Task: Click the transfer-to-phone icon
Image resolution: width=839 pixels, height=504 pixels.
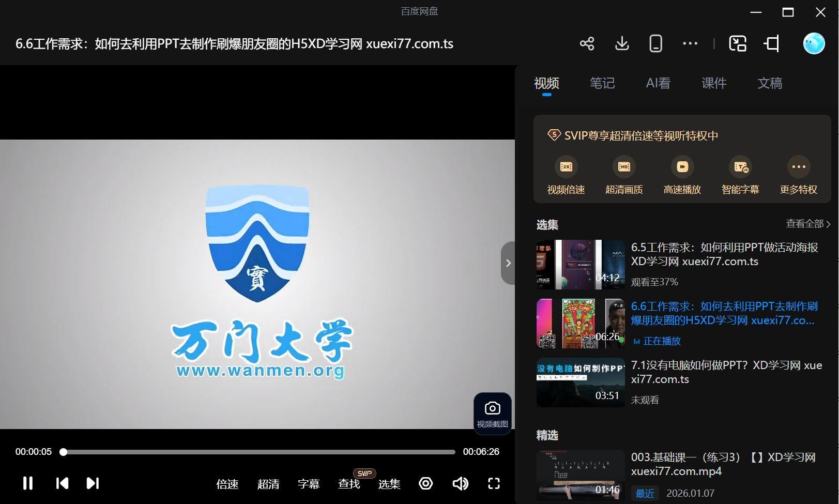Action: point(655,43)
